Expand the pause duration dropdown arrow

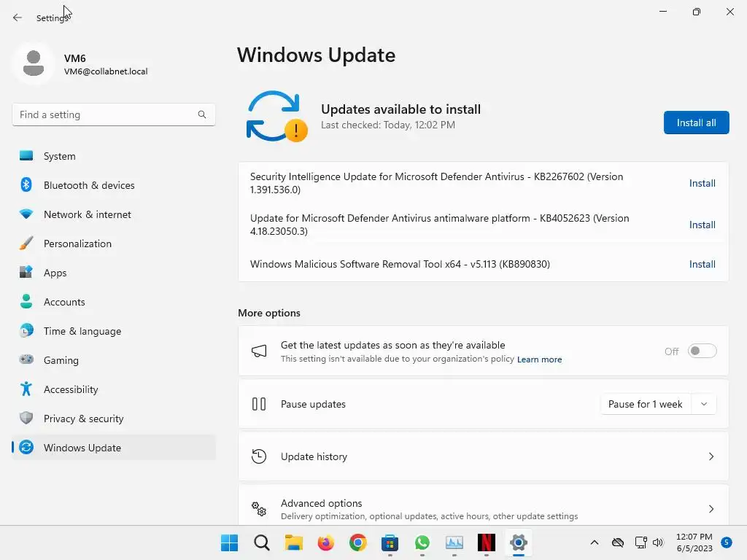704,404
